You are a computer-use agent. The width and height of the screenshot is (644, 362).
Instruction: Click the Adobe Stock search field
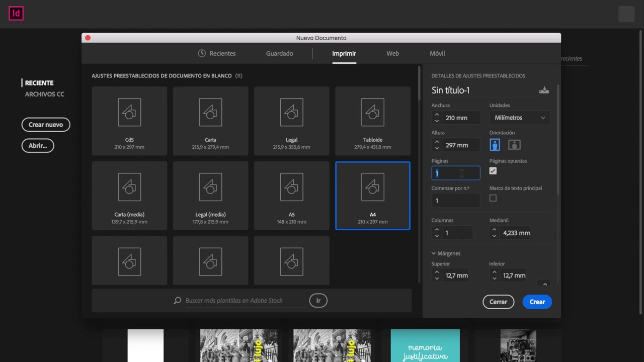point(245,301)
